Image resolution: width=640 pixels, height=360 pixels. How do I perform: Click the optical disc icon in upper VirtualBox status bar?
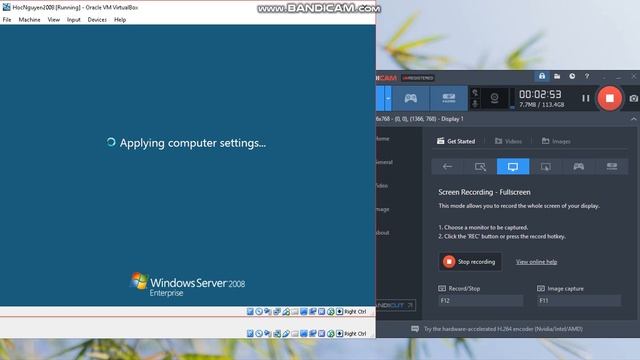pyautogui.click(x=259, y=311)
